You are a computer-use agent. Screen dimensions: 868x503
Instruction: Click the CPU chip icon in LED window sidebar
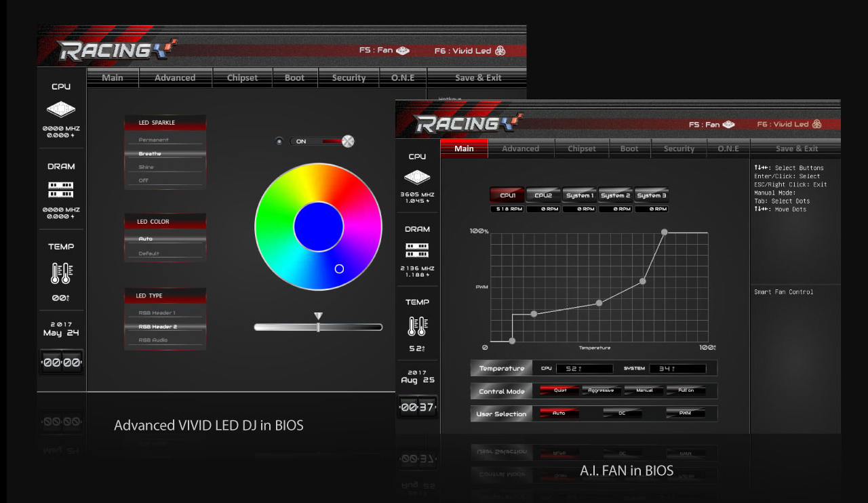pos(61,109)
